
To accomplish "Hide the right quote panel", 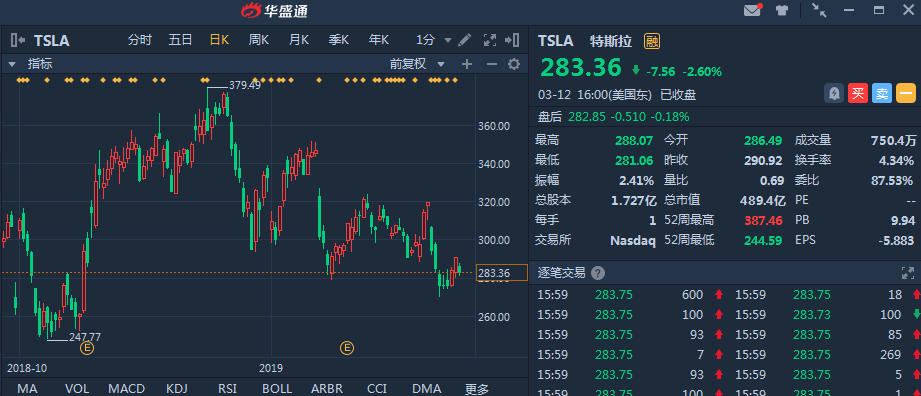I will [512, 40].
